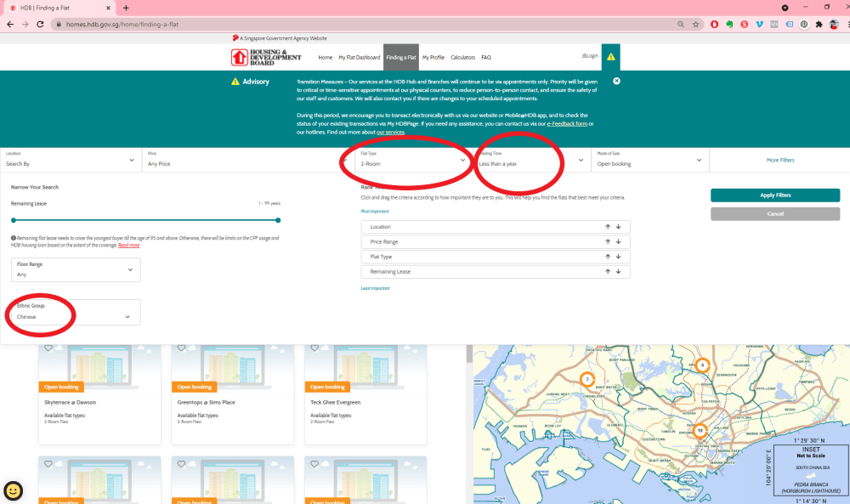Open the Flat Type dropdown
The width and height of the screenshot is (850, 504).
coord(413,160)
